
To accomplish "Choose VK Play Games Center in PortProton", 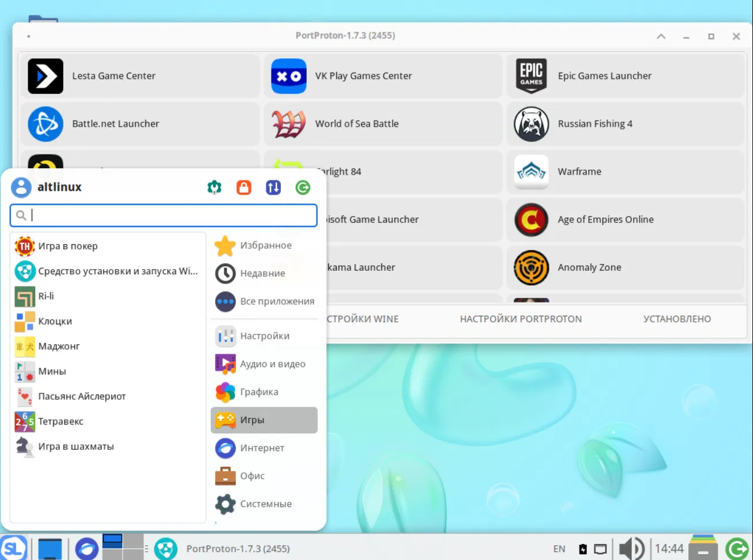I will click(383, 76).
